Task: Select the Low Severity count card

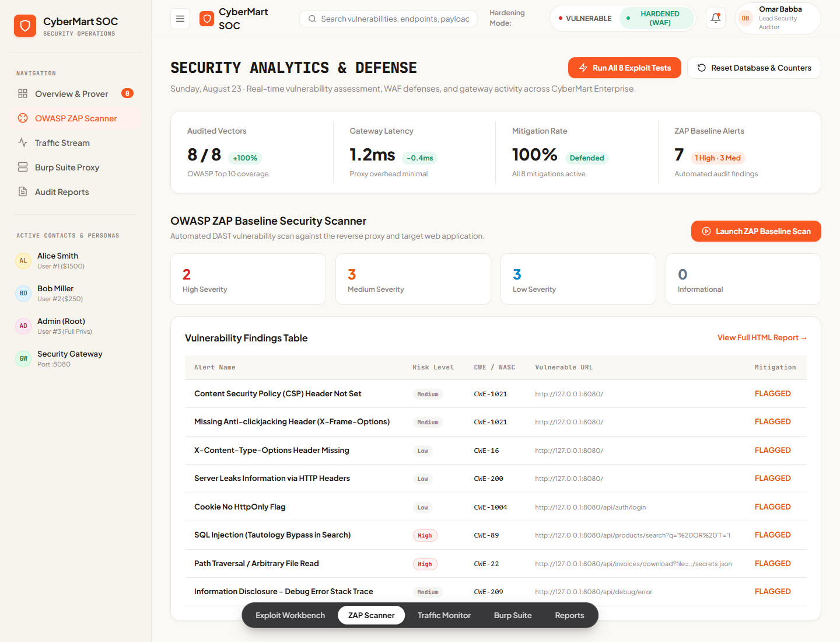Action: tap(578, 279)
